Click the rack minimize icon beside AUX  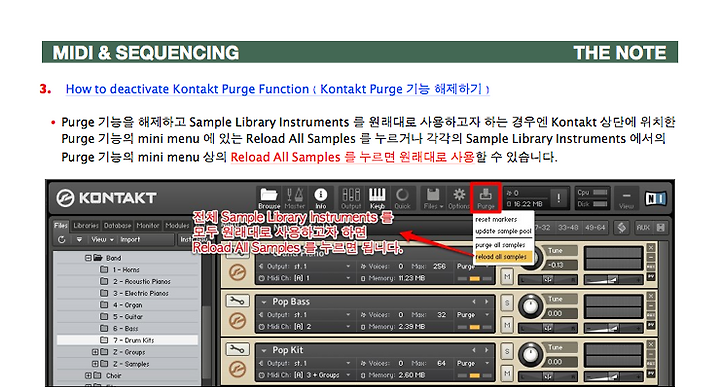pyautogui.click(x=660, y=227)
